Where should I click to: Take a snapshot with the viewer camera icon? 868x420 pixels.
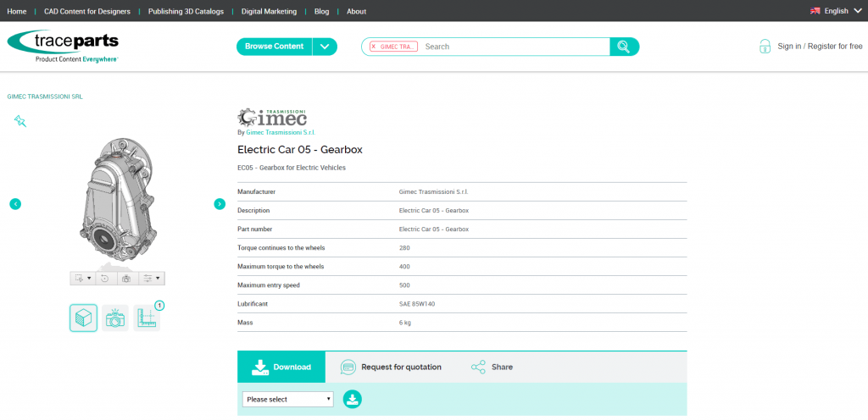pyautogui.click(x=126, y=278)
